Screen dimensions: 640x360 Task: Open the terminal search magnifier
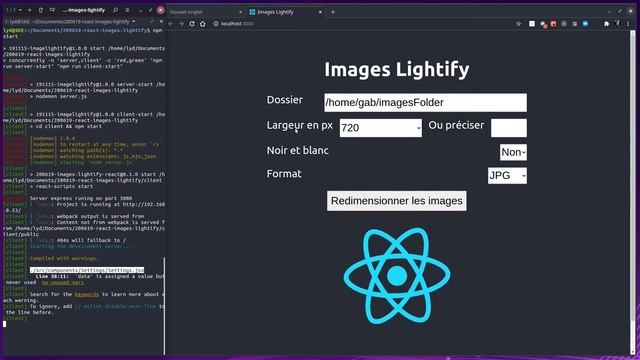116,10
